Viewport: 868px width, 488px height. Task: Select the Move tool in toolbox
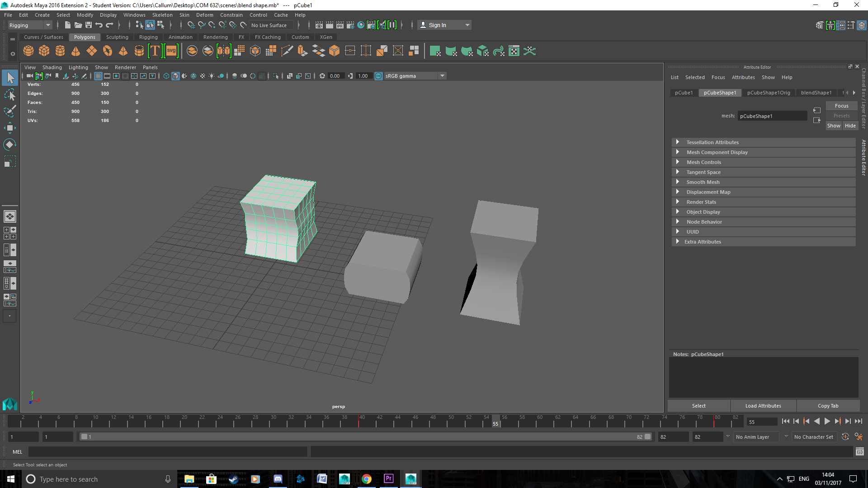tap(10, 128)
